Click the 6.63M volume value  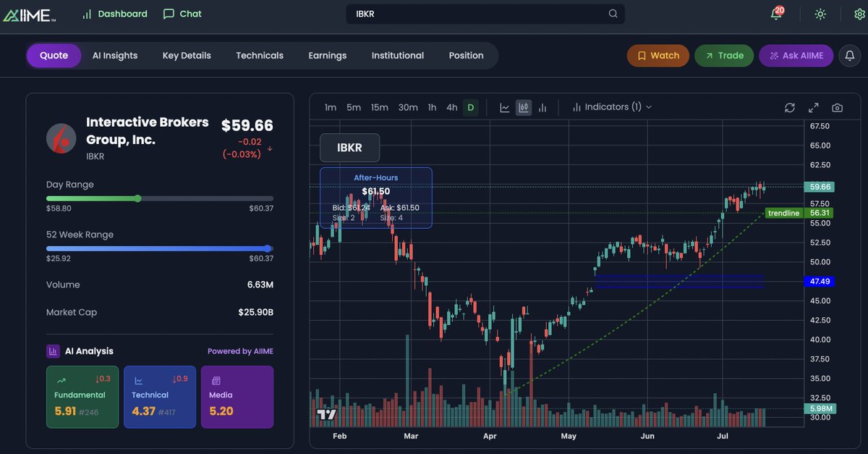[x=260, y=285]
